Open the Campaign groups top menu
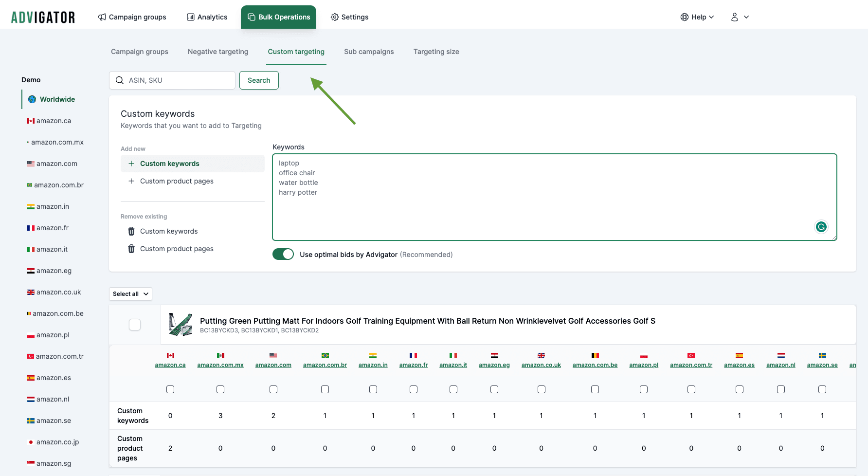The image size is (868, 476). [132, 17]
